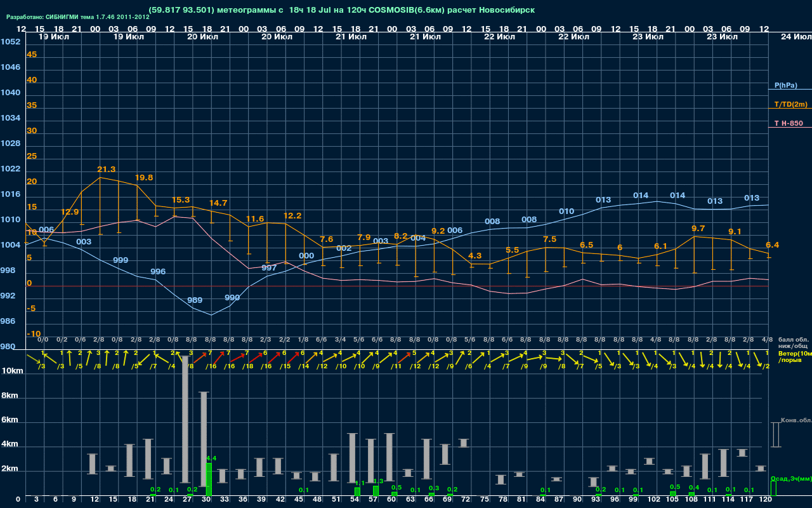The height and width of the screenshot is (508, 812).
Task: Click the 1.3 precipitation amount label
Action: pyautogui.click(x=379, y=481)
